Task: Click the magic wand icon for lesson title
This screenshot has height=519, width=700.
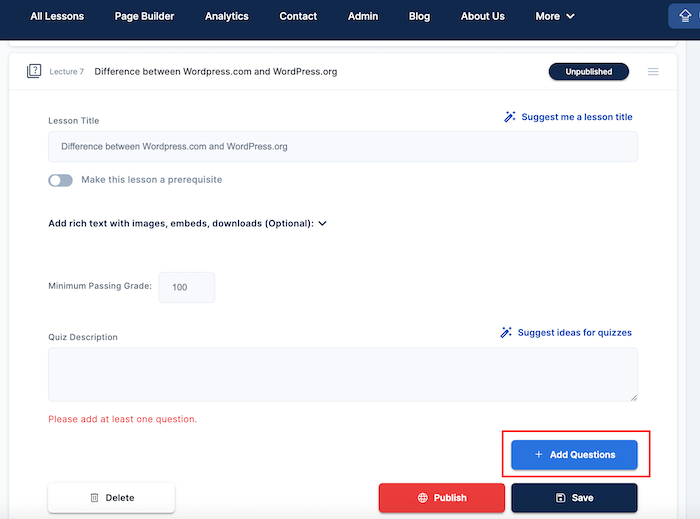Action: tap(509, 116)
